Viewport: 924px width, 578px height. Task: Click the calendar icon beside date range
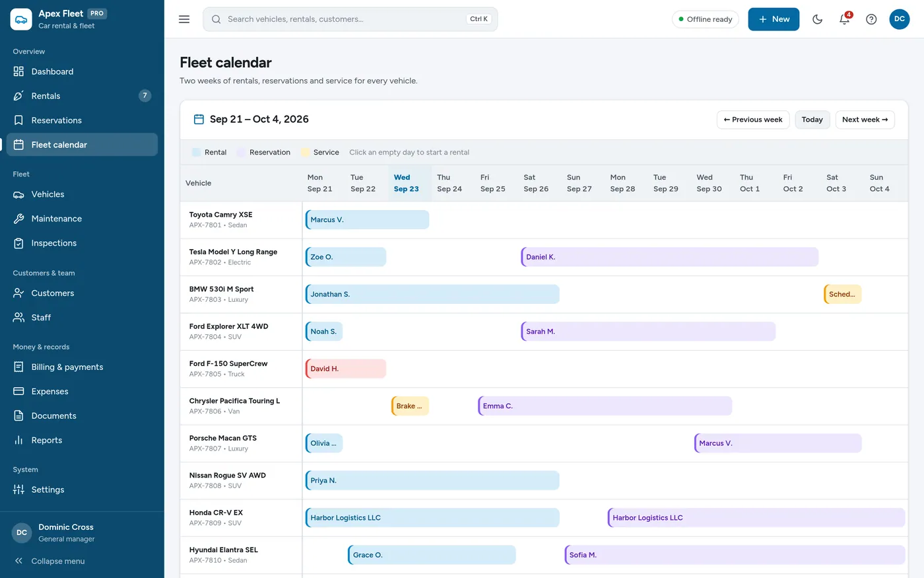click(x=199, y=120)
